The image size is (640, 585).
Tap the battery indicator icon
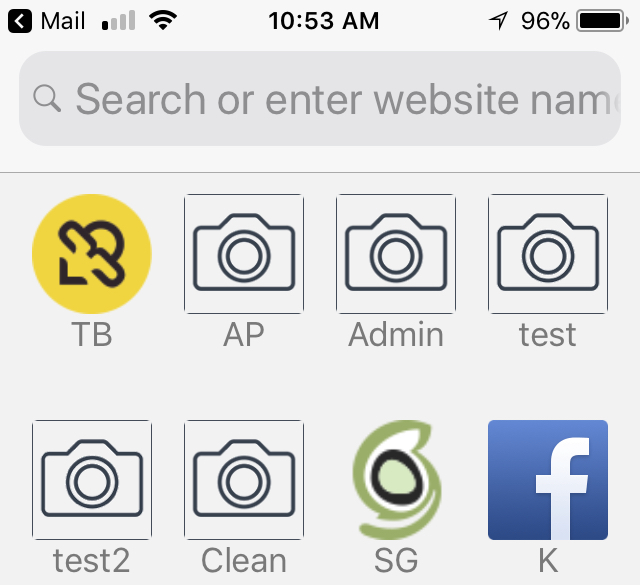600,20
